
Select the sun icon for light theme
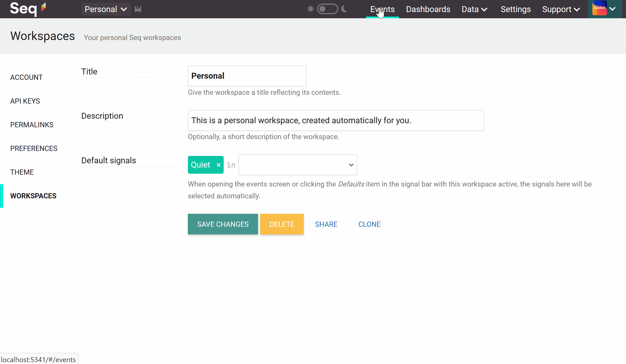[x=310, y=9]
